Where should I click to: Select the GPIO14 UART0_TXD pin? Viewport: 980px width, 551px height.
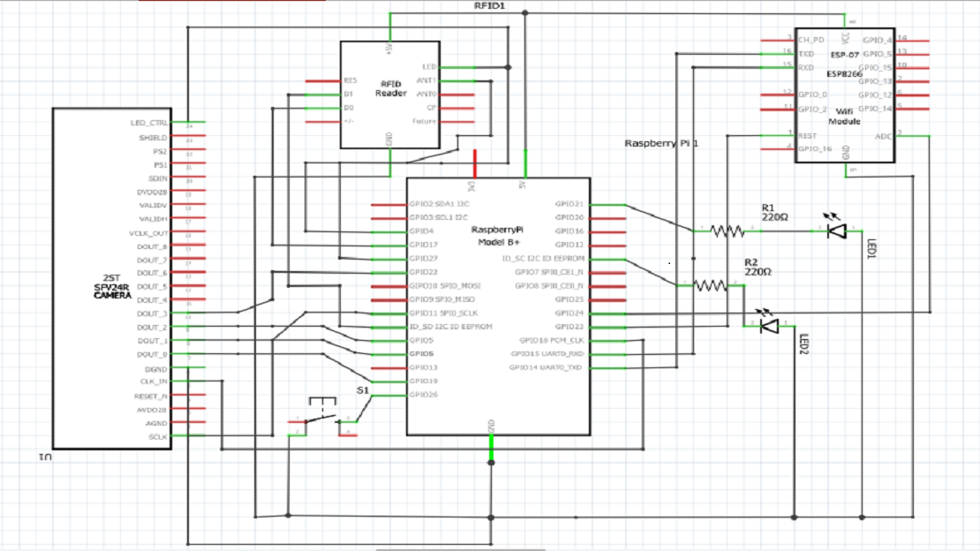pos(551,367)
